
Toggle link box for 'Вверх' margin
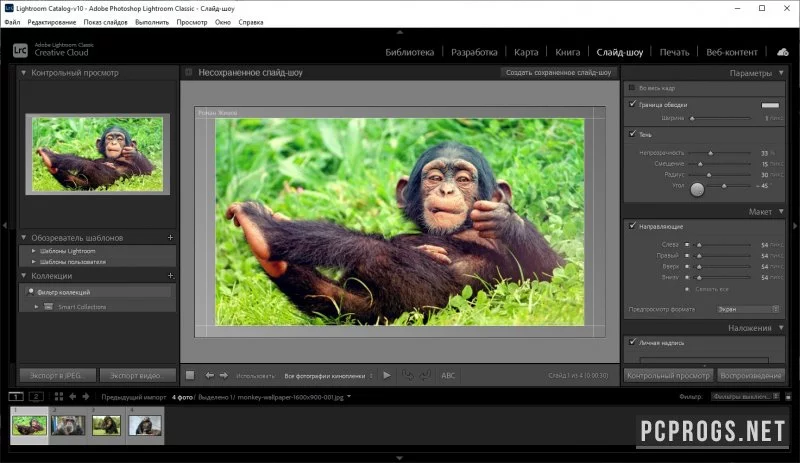click(687, 266)
